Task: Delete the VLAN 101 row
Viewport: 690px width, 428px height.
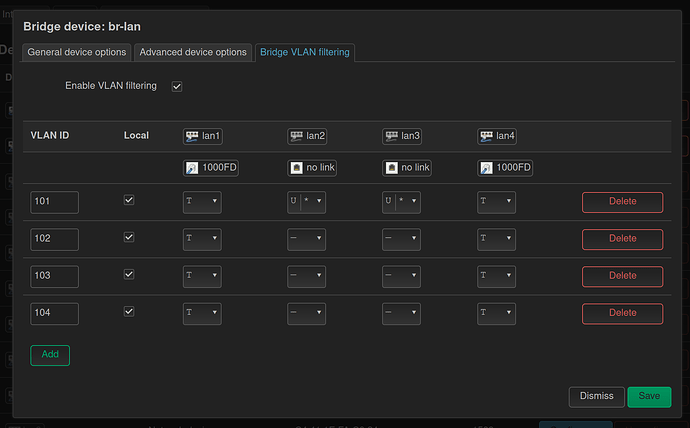Action: click(x=623, y=202)
